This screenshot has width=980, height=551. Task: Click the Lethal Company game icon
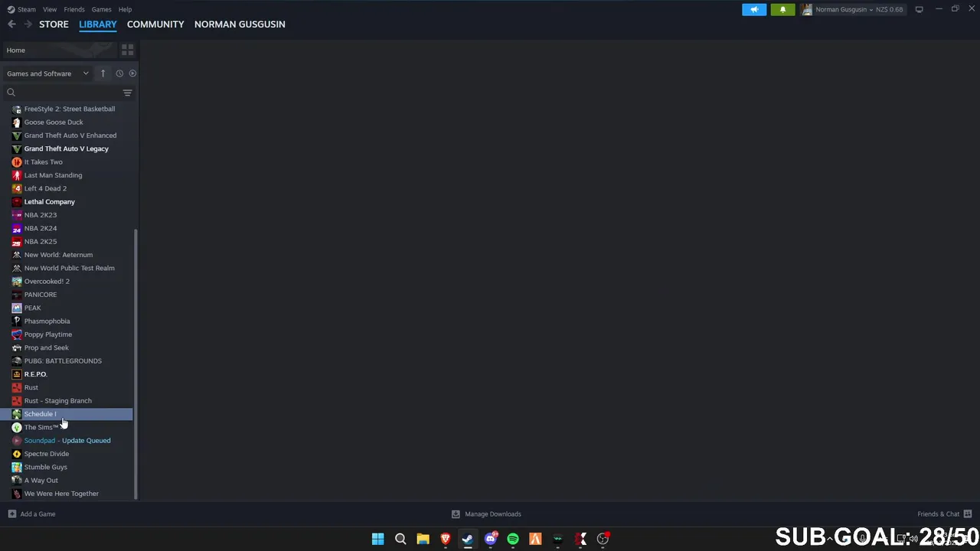coord(17,202)
